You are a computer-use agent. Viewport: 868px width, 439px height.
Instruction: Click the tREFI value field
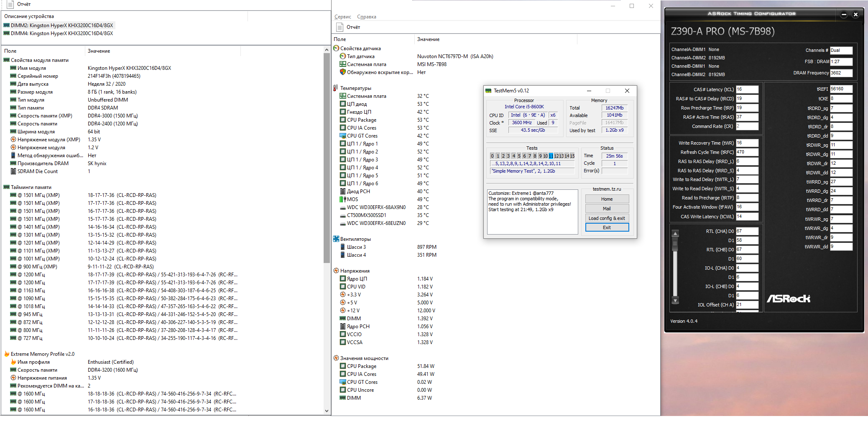tap(841, 89)
